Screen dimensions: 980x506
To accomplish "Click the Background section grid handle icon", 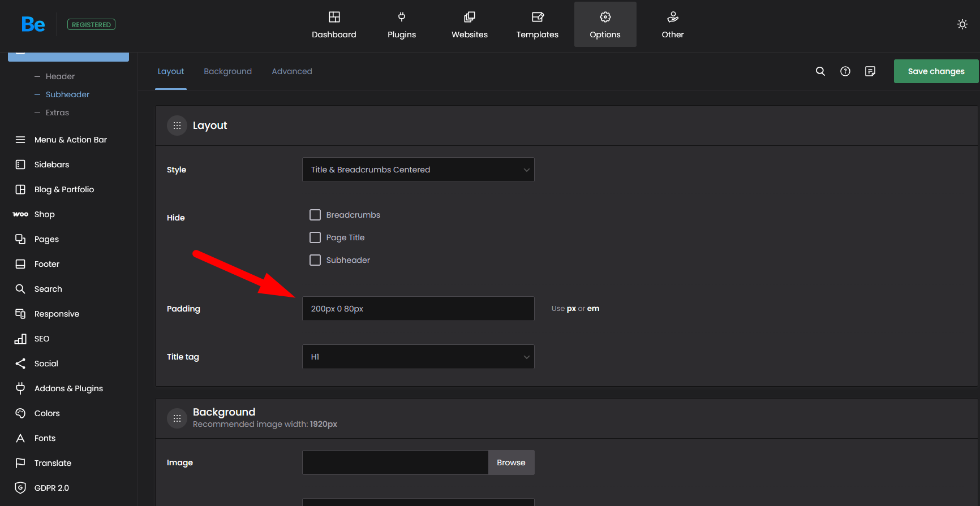I will click(x=177, y=418).
